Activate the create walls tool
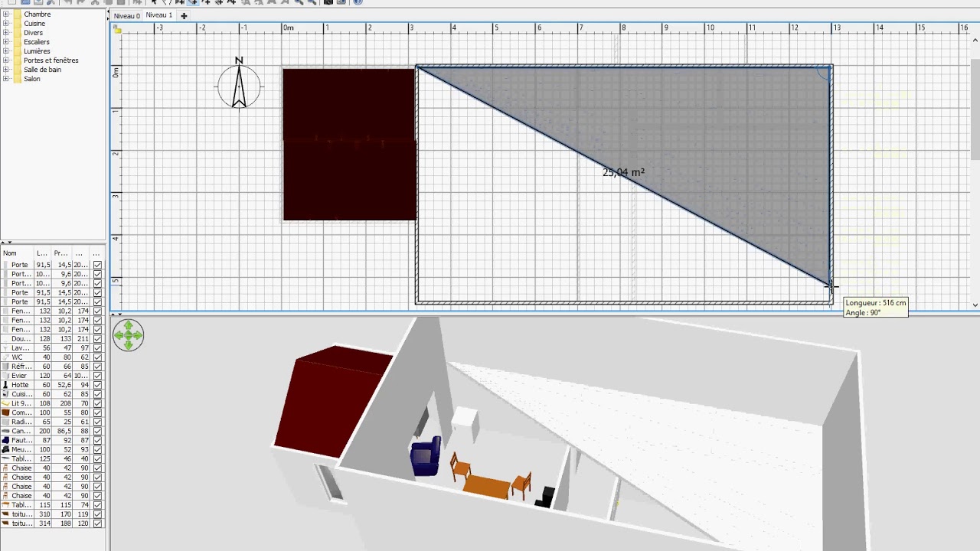This screenshot has width=980, height=551. pos(181,3)
